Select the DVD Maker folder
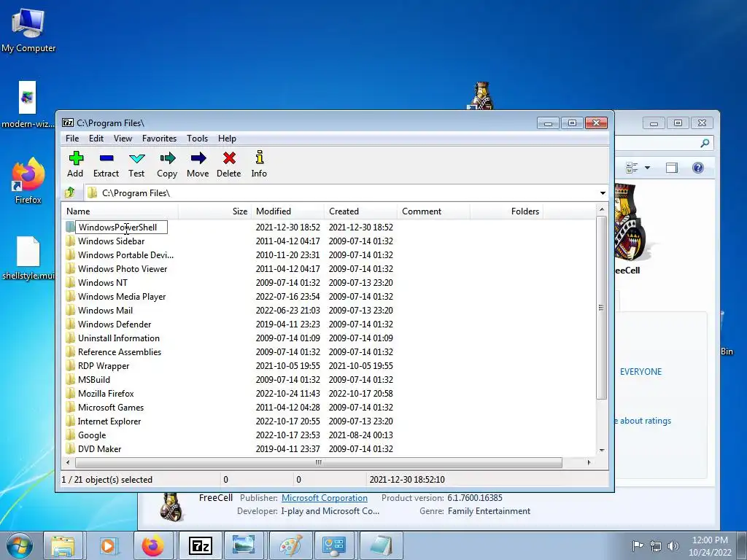Screen dimensions: 747x560 [99, 448]
